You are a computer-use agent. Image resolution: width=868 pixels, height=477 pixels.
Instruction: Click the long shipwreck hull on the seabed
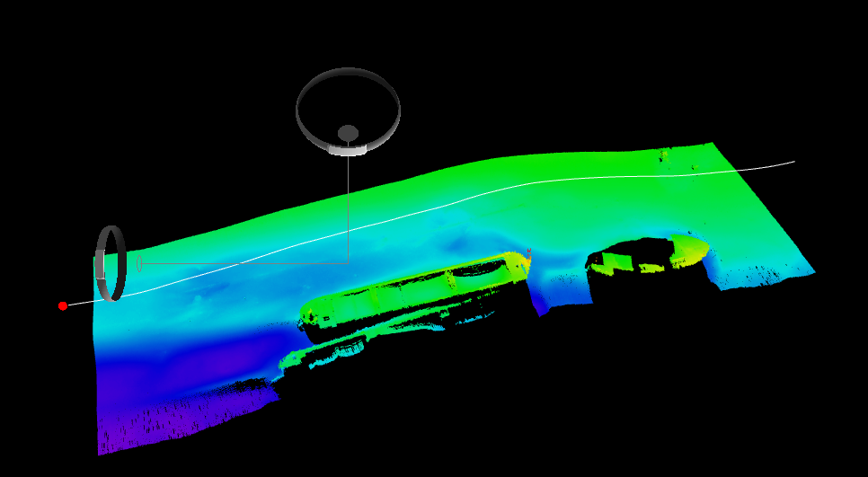pos(412,293)
